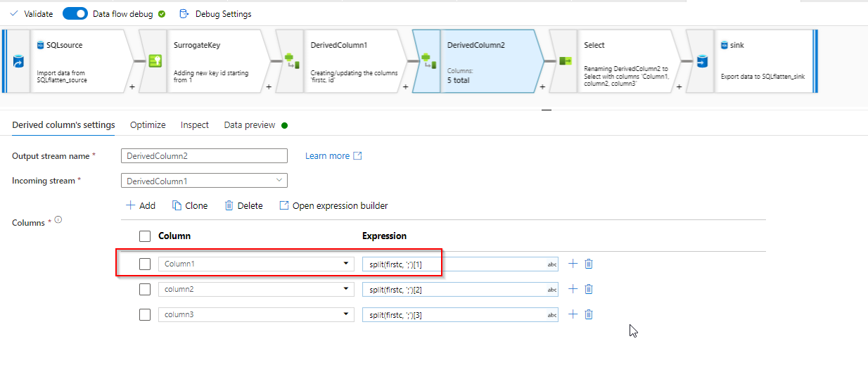Click the Debug Settings icon
Image resolution: width=868 pixels, height=391 pixels.
point(184,13)
